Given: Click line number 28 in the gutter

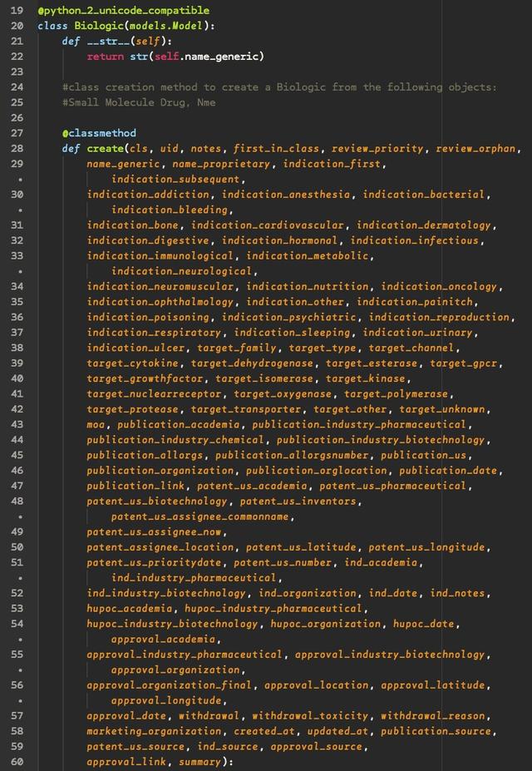Looking at the screenshot, I should coord(17,149).
